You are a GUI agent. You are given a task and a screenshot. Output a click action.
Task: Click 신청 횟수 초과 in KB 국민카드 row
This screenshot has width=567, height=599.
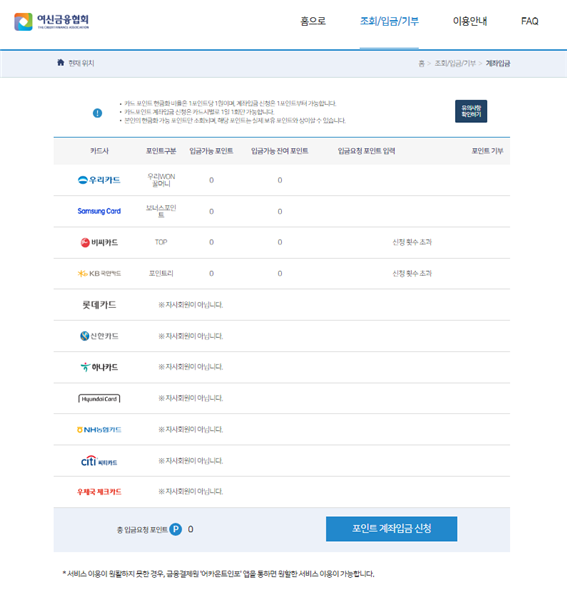click(412, 274)
